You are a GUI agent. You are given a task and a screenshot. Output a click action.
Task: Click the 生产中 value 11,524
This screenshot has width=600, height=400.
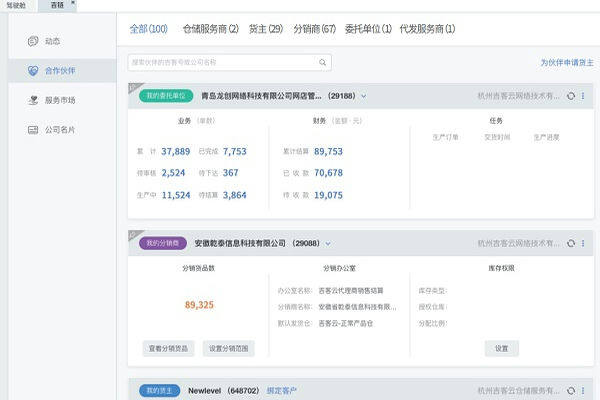point(176,195)
